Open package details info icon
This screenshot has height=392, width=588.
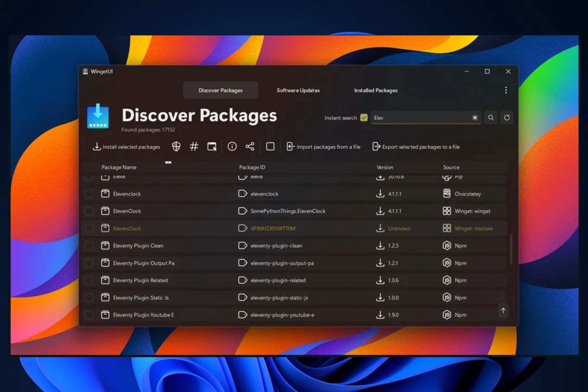coord(232,147)
